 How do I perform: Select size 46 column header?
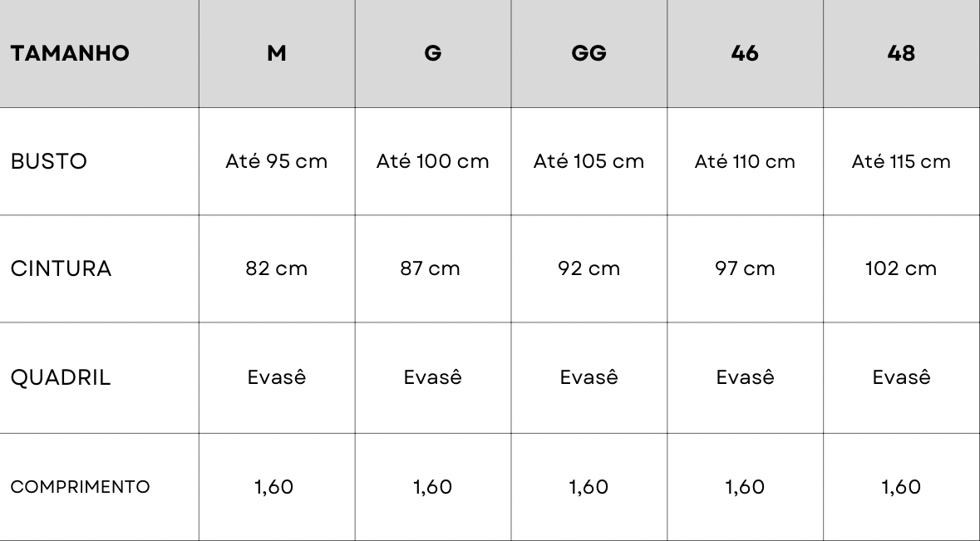pos(745,54)
